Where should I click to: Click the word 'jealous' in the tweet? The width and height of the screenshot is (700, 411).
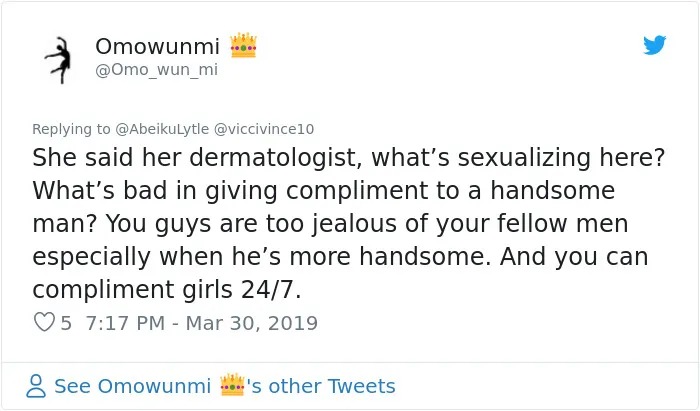tap(354, 224)
